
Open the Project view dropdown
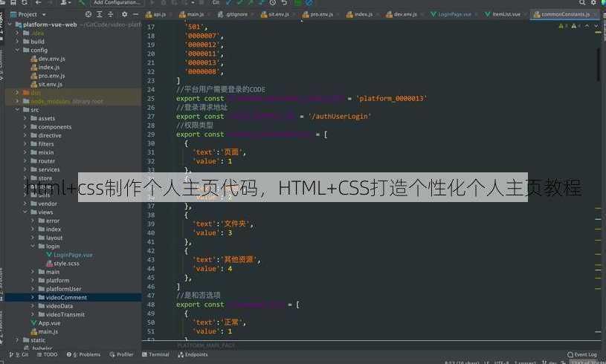click(x=28, y=14)
